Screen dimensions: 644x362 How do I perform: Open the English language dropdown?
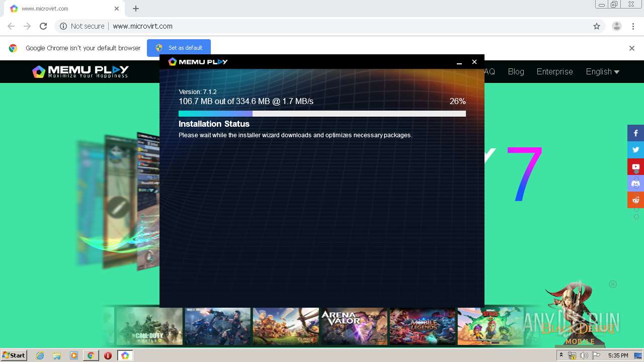pos(602,72)
